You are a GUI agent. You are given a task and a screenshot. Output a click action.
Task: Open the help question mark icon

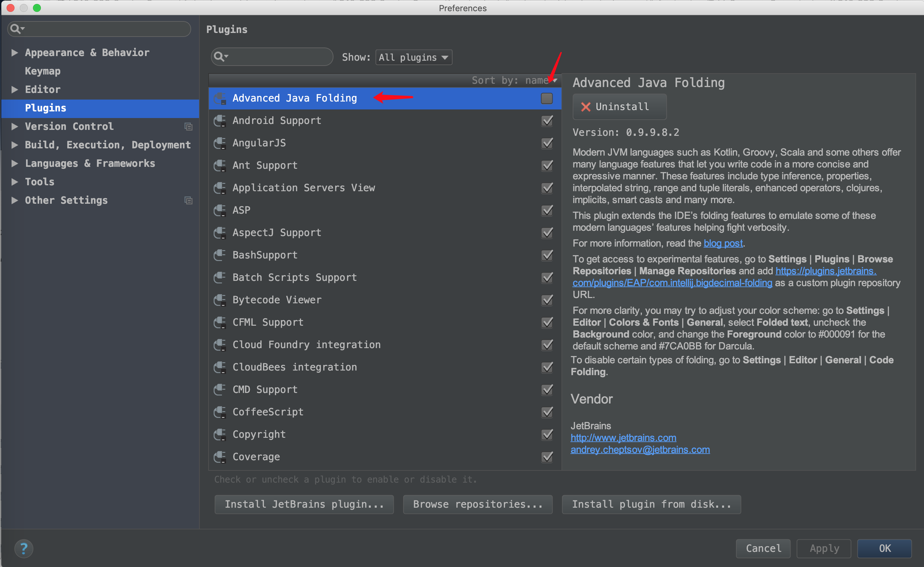[x=24, y=549]
